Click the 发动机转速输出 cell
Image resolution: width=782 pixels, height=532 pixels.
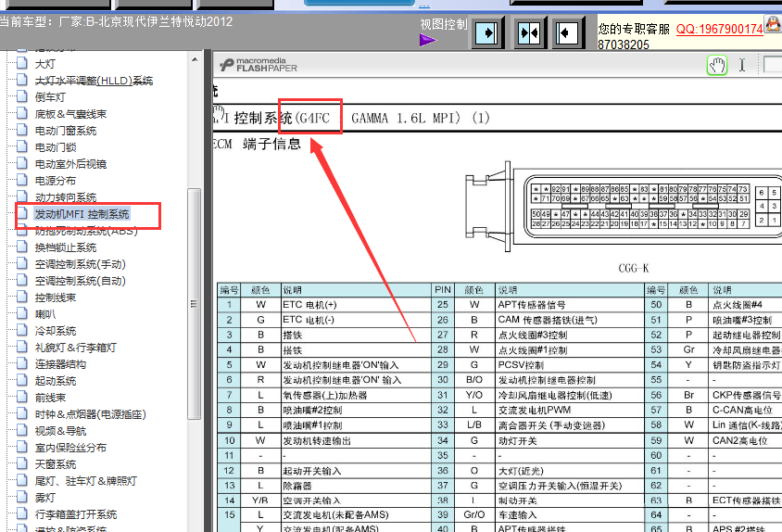(x=356, y=440)
